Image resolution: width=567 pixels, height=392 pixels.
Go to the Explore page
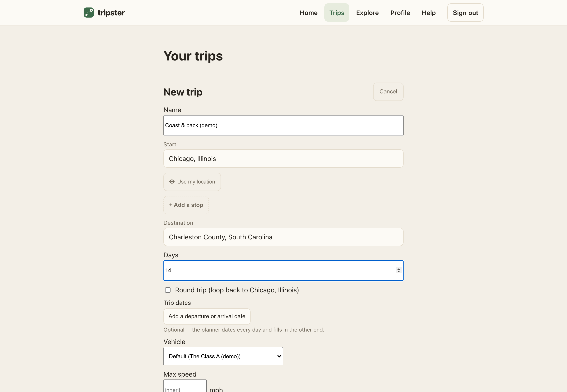tap(367, 13)
